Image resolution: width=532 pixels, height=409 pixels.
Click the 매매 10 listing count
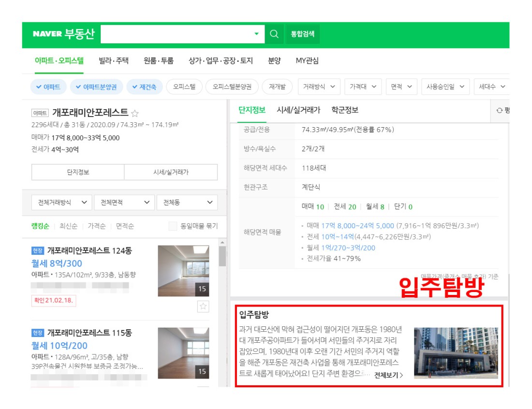tap(313, 207)
